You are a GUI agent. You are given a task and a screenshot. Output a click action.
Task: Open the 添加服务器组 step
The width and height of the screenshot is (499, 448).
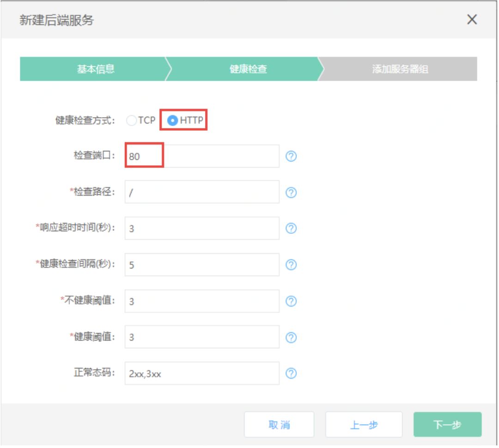[399, 69]
